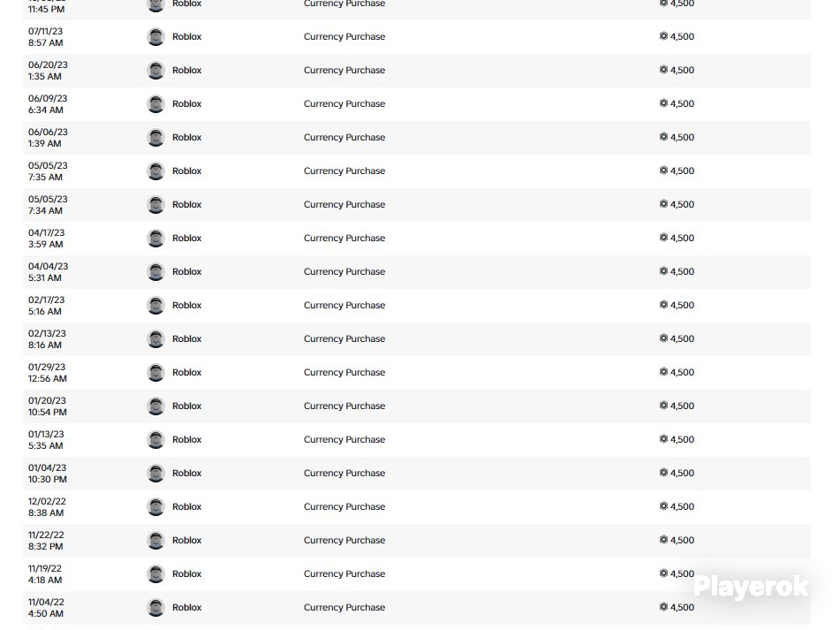The height and width of the screenshot is (630, 840).
Task: Open the Roblox link in the 05/05/23 7:34 AM row
Action: 186,205
